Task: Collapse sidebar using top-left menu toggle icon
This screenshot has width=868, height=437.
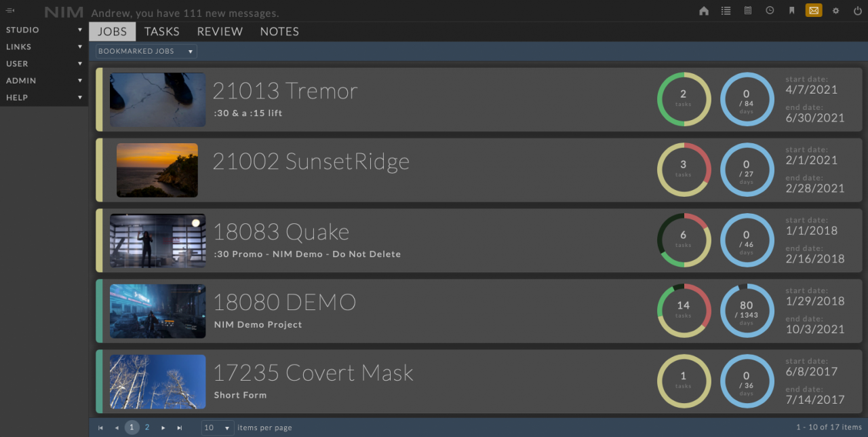Action: pos(10,11)
